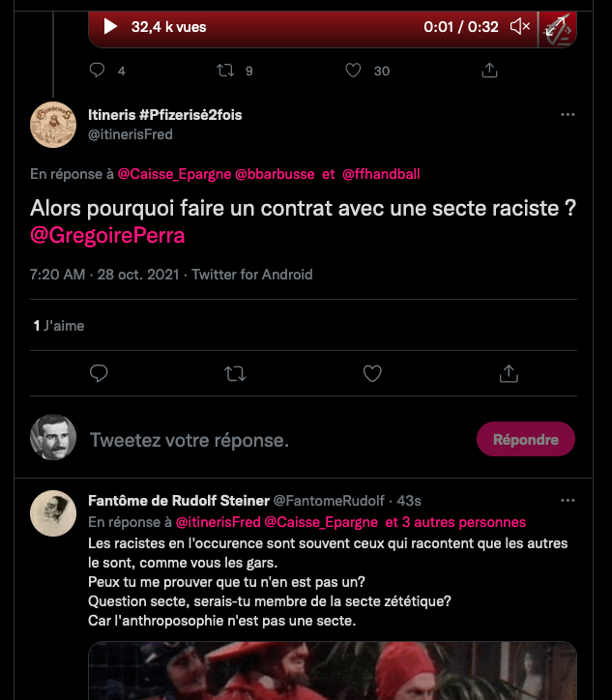The image size is (612, 700).
Task: Share the video tweet
Action: point(489,71)
